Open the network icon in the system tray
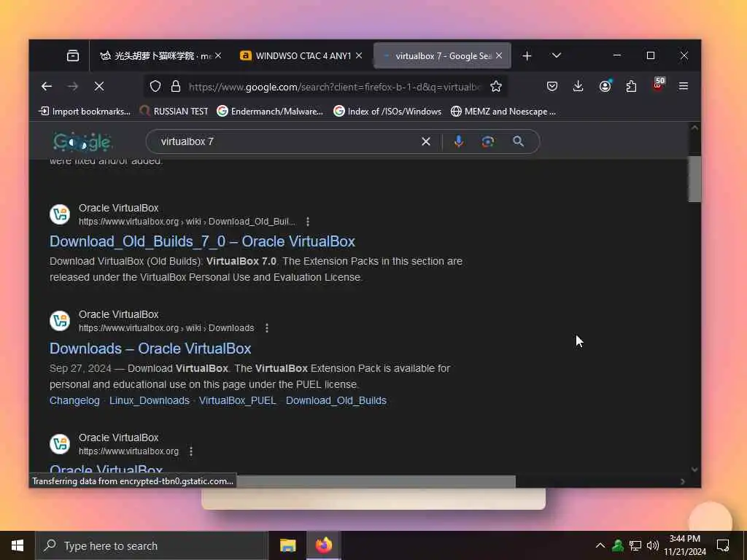 pos(635,545)
